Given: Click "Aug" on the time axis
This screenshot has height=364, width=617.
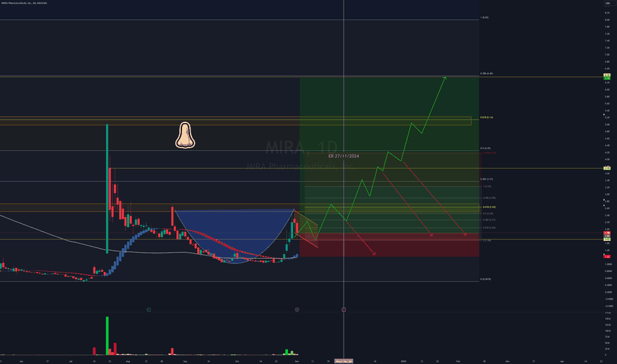Looking at the screenshot, I should (x=128, y=361).
